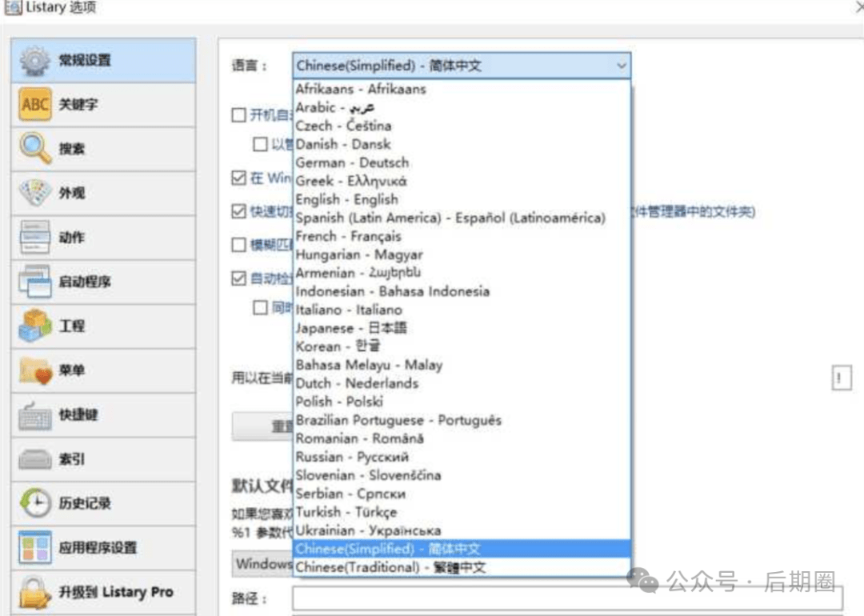The image size is (864, 616).
Task: Select Greek - Ελληνικά option
Action: point(462,182)
